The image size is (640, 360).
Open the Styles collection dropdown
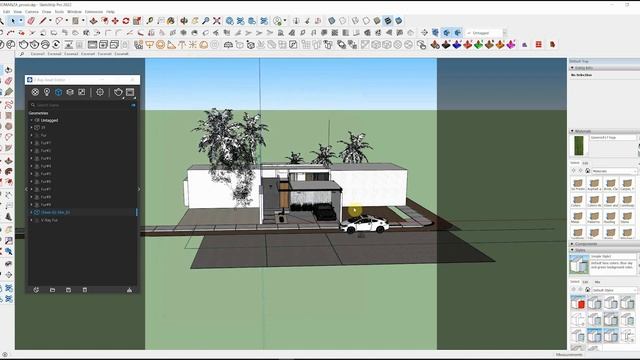pyautogui.click(x=614, y=290)
